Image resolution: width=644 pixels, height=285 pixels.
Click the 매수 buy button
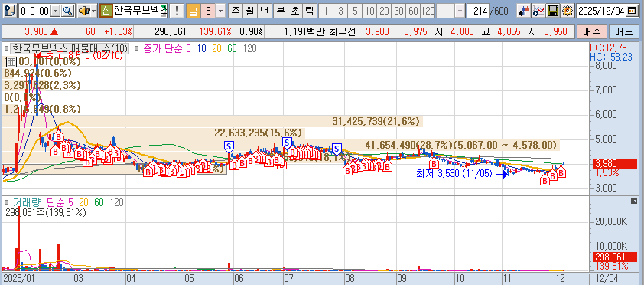591,31
